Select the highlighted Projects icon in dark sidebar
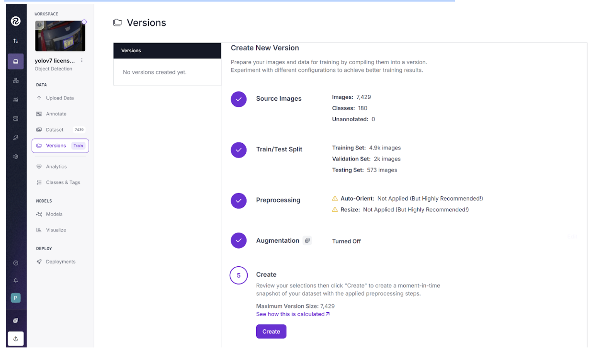590x364 pixels. click(16, 61)
